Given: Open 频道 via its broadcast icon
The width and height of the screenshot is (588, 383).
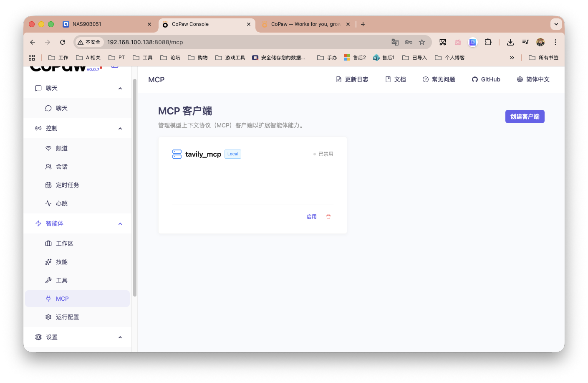Looking at the screenshot, I should [48, 148].
